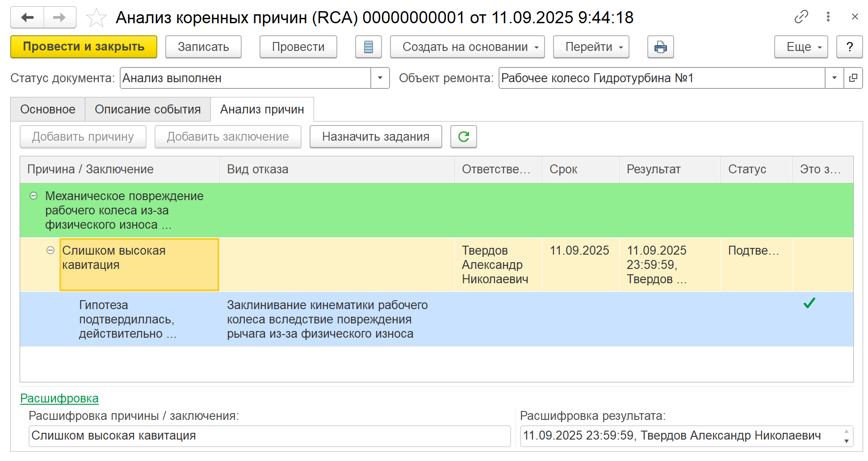Click the forward navigation arrow
868x461 pixels.
point(59,17)
